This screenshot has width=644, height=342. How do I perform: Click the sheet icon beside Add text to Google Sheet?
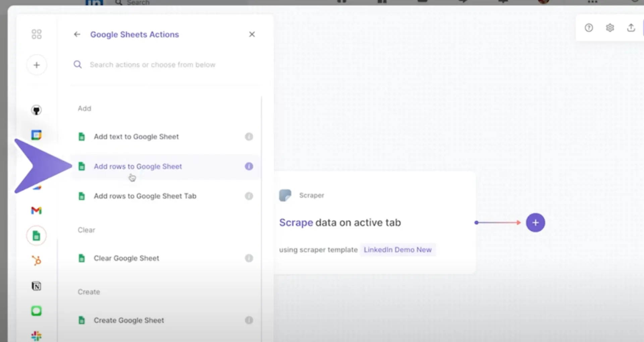82,137
